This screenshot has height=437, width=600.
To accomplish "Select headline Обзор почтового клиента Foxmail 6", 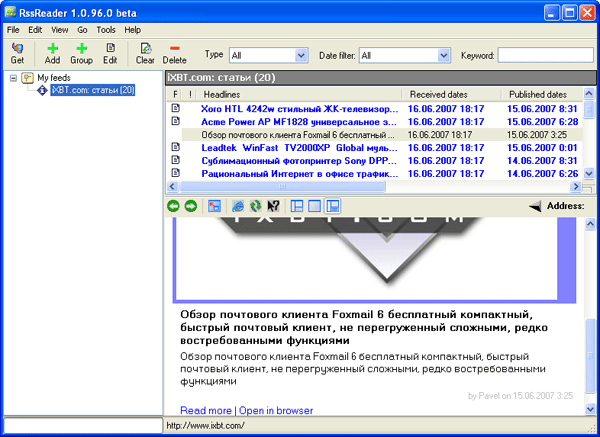I will [298, 135].
